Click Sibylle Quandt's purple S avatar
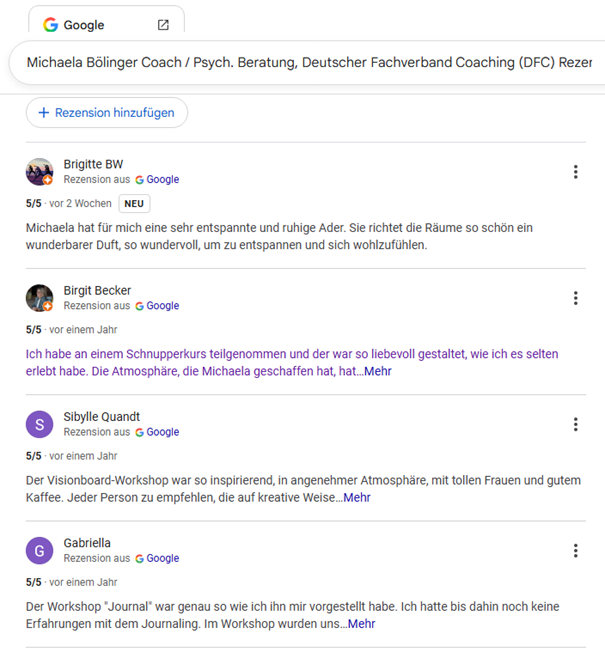The height and width of the screenshot is (652, 605). [39, 424]
